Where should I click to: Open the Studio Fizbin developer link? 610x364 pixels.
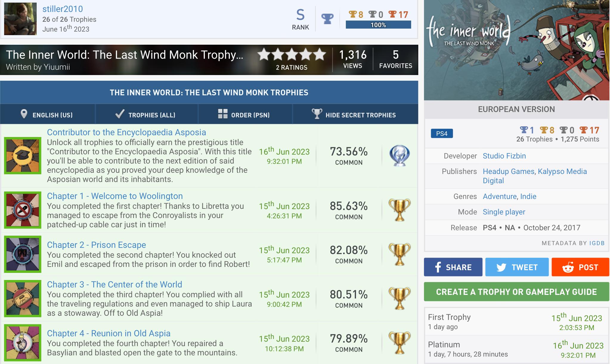(x=504, y=156)
